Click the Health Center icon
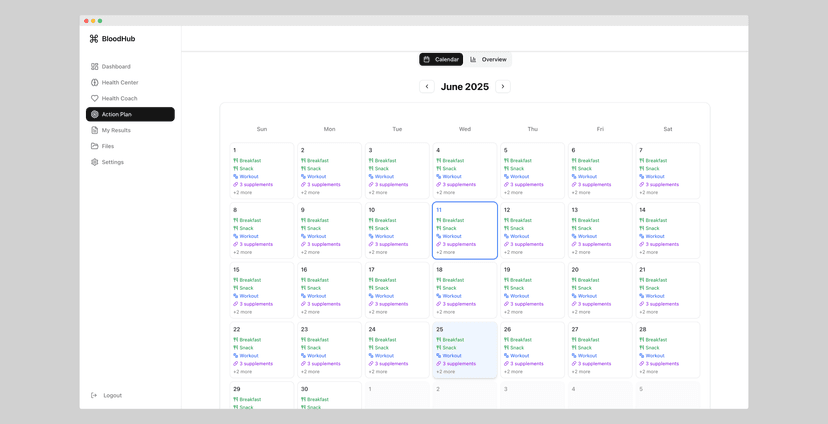Screen dimensions: 828x424 95,82
